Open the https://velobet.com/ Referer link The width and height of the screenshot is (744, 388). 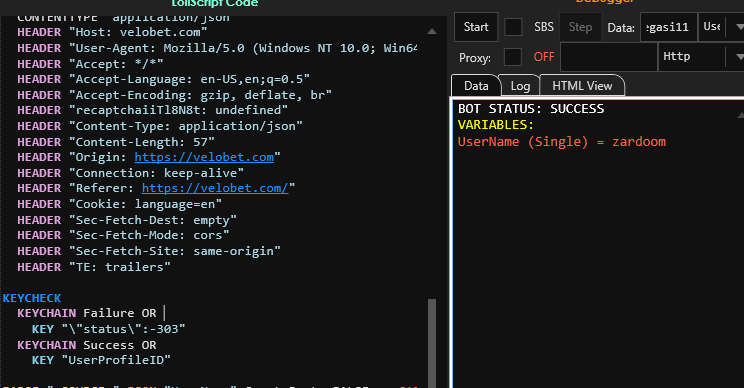click(x=215, y=188)
